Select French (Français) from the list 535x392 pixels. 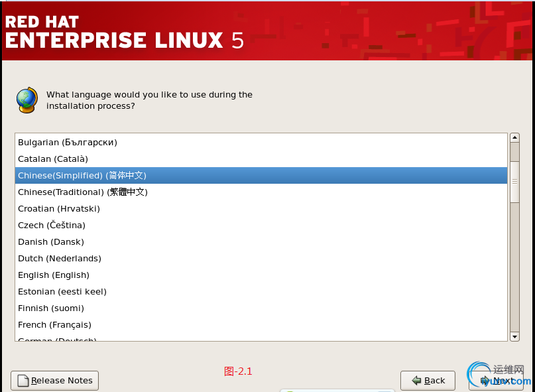(54, 324)
